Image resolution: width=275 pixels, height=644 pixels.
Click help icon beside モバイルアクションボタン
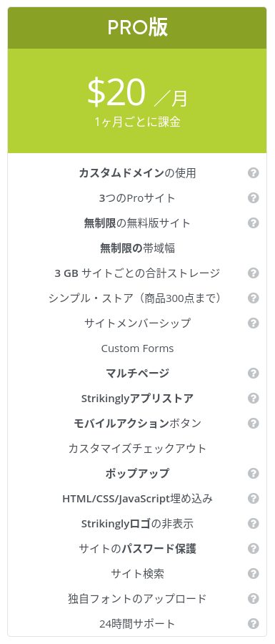click(x=254, y=424)
